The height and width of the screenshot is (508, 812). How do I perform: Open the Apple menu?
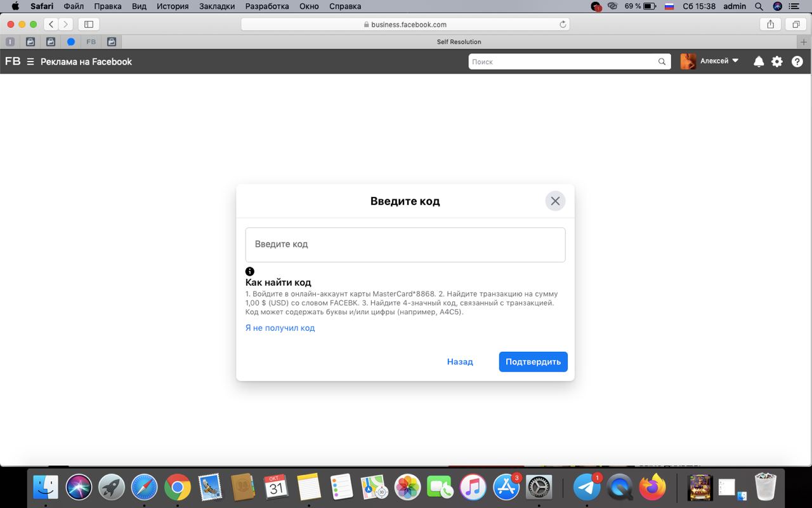(15, 6)
